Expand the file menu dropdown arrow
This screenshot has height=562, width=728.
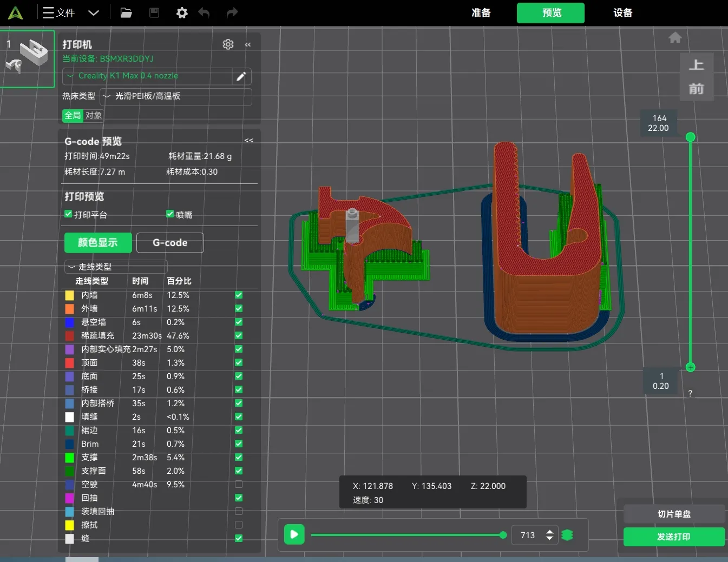(94, 12)
